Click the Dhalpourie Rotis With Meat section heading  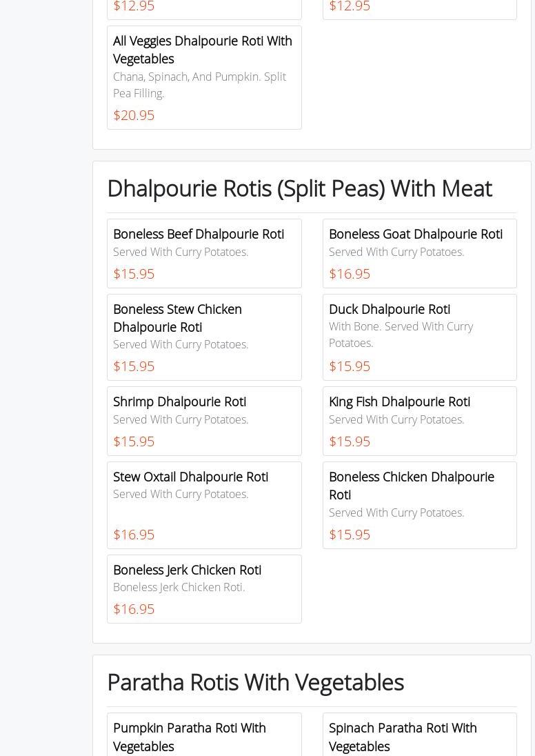point(299,188)
